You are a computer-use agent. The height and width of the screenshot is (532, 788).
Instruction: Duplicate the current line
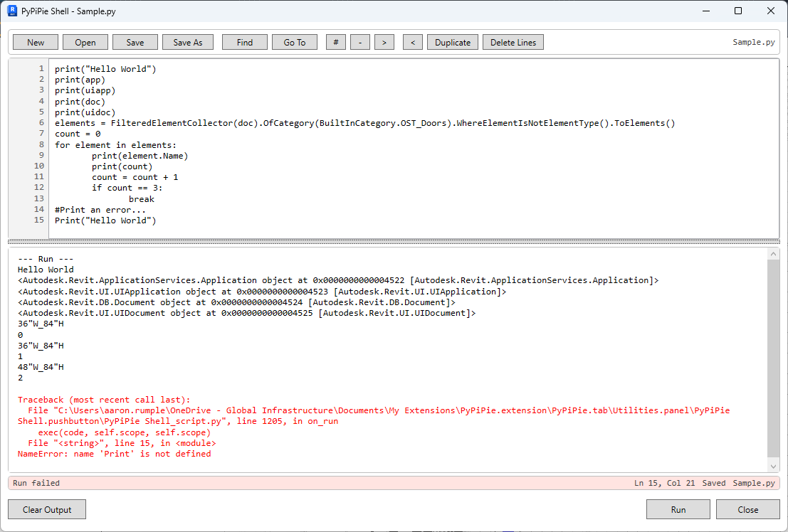(x=453, y=43)
